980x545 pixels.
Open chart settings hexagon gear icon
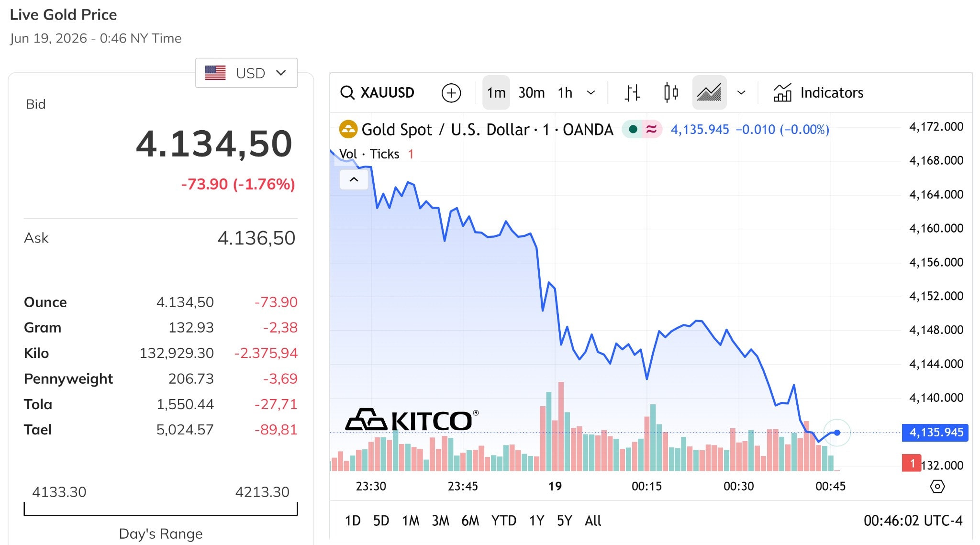937,487
